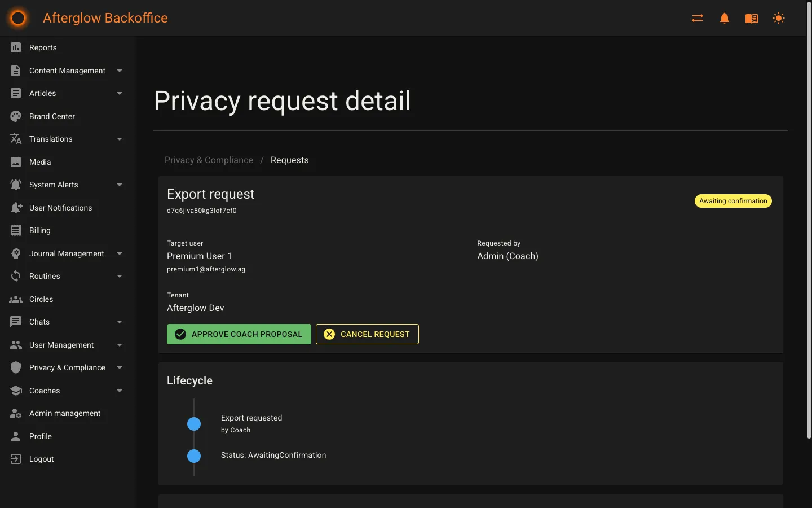Viewport: 812px width, 508px height.
Task: Click the Coaches graduation cap icon
Action: [x=16, y=391]
